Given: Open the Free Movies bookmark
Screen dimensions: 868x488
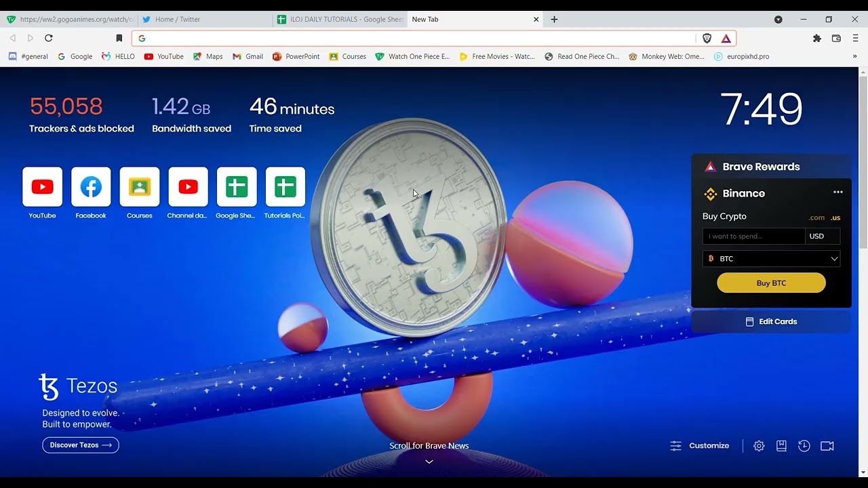Looking at the screenshot, I should click(x=497, y=57).
